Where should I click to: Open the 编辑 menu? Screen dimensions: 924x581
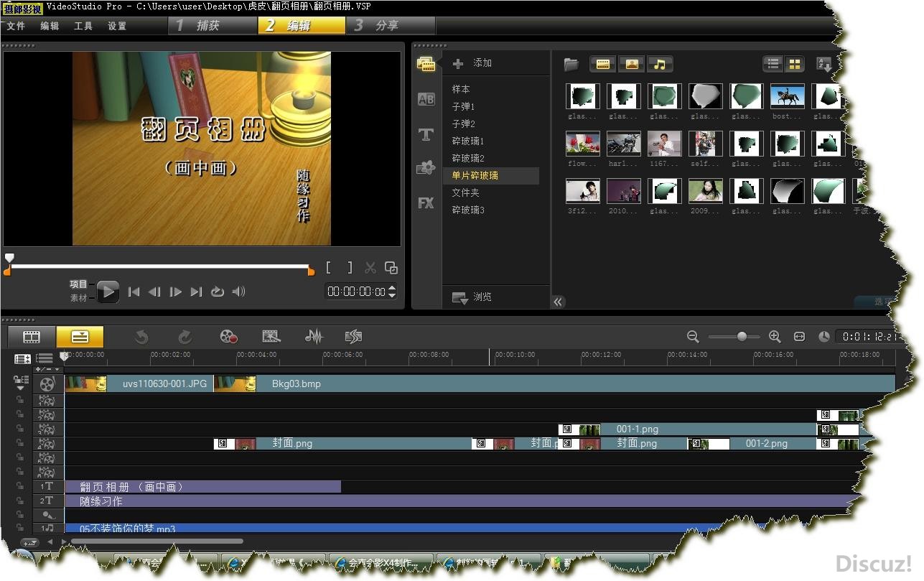pyautogui.click(x=50, y=26)
